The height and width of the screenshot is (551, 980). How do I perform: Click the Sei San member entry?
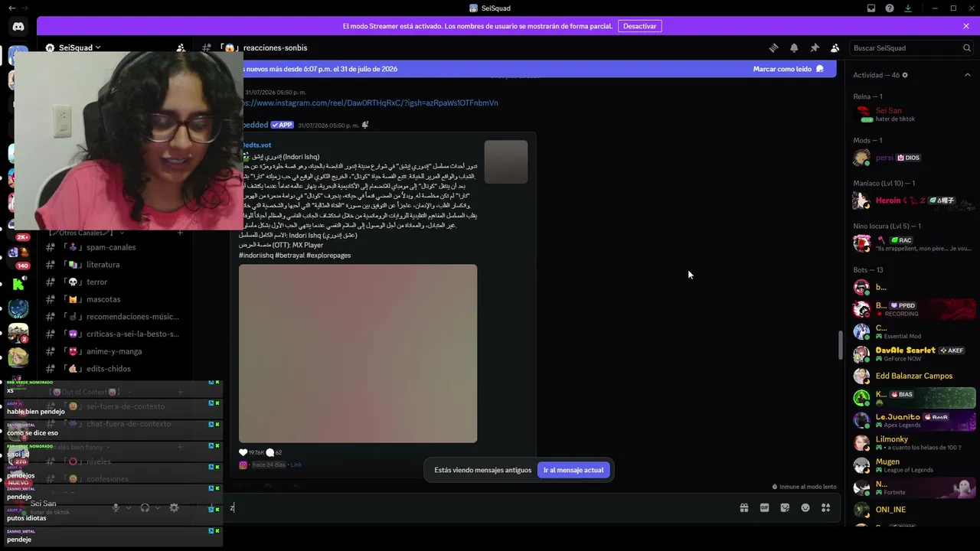pyautogui.click(x=912, y=114)
